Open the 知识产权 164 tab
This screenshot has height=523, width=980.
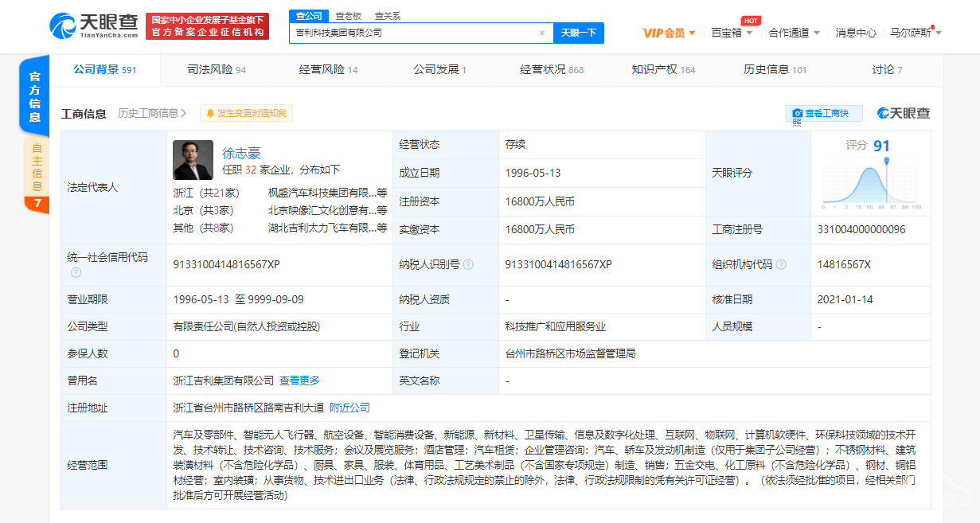pyautogui.click(x=663, y=70)
